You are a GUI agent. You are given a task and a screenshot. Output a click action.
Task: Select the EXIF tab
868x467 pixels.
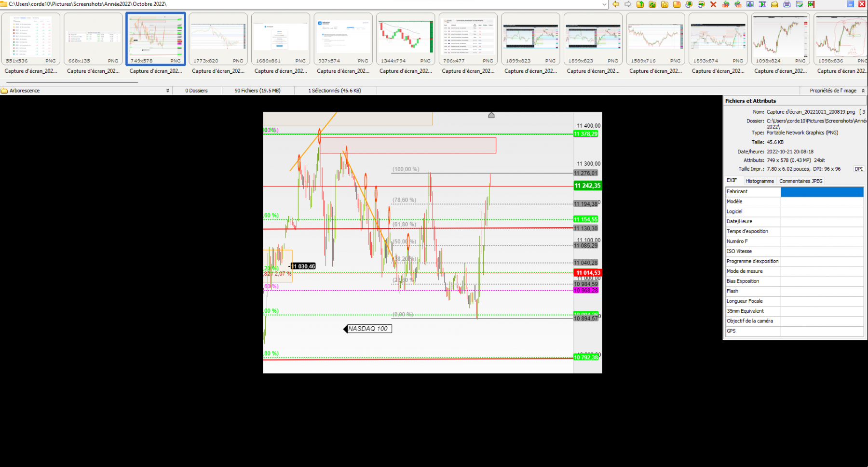[x=732, y=180]
